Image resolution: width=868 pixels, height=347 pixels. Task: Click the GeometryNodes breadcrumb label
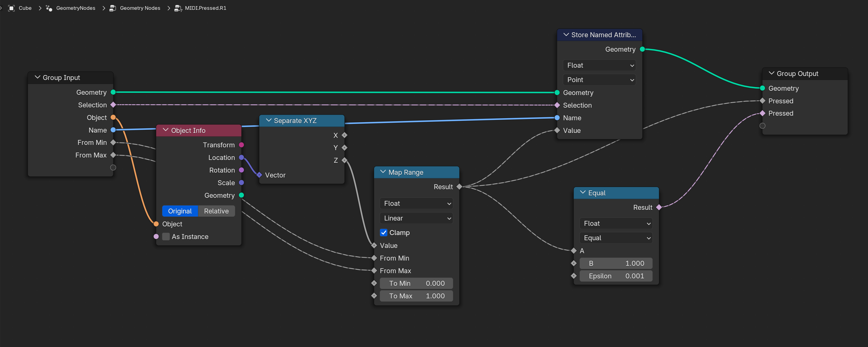tap(76, 8)
